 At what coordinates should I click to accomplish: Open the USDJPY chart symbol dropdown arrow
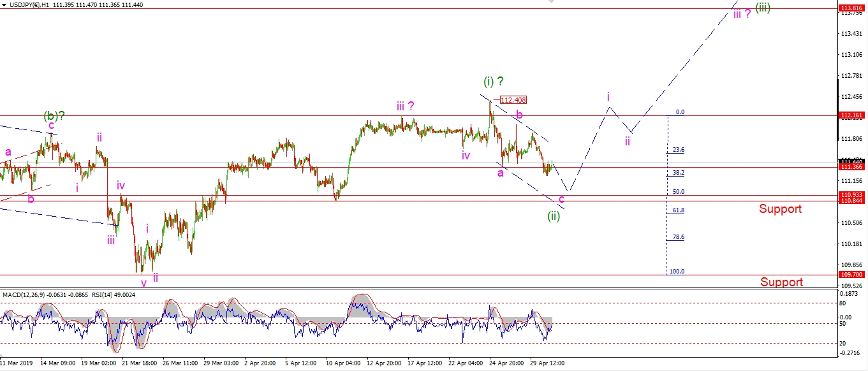5,4
